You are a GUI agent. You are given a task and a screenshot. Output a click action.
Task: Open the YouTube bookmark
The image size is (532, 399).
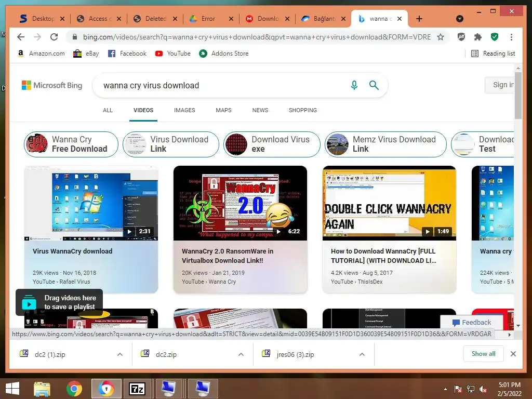coord(173,54)
